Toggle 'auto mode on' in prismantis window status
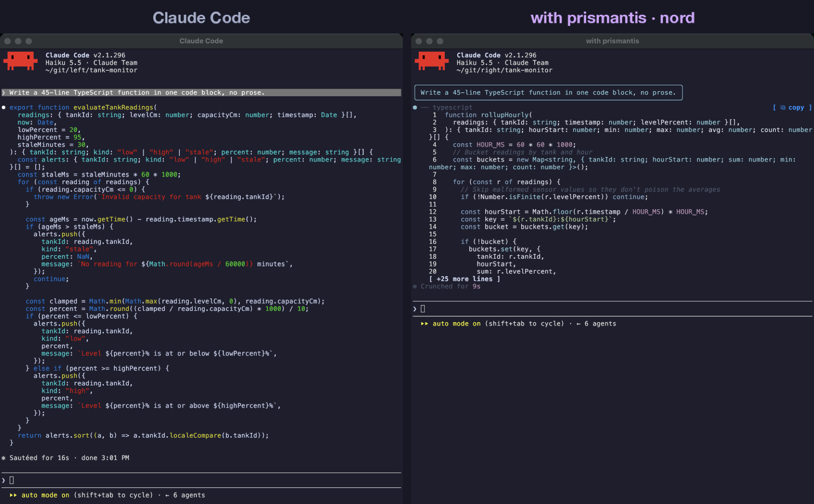Viewport: 814px width, 504px height. pos(456,324)
